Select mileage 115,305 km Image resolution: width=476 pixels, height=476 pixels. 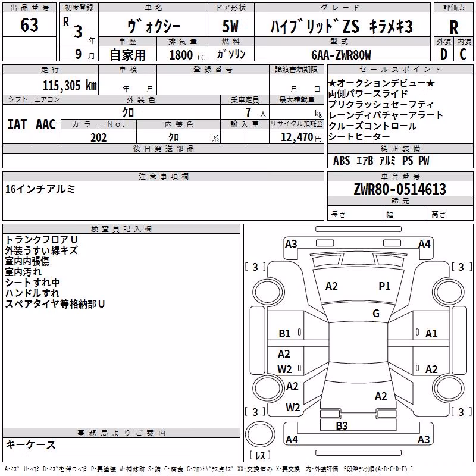[70, 85]
